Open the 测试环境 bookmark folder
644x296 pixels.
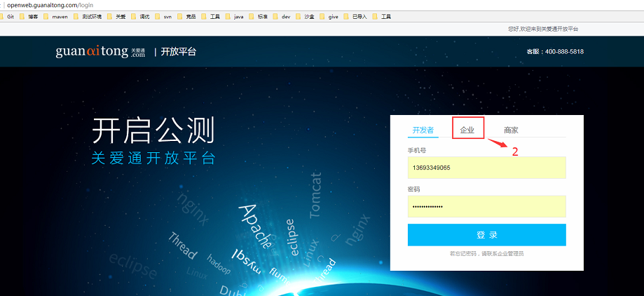(88, 17)
